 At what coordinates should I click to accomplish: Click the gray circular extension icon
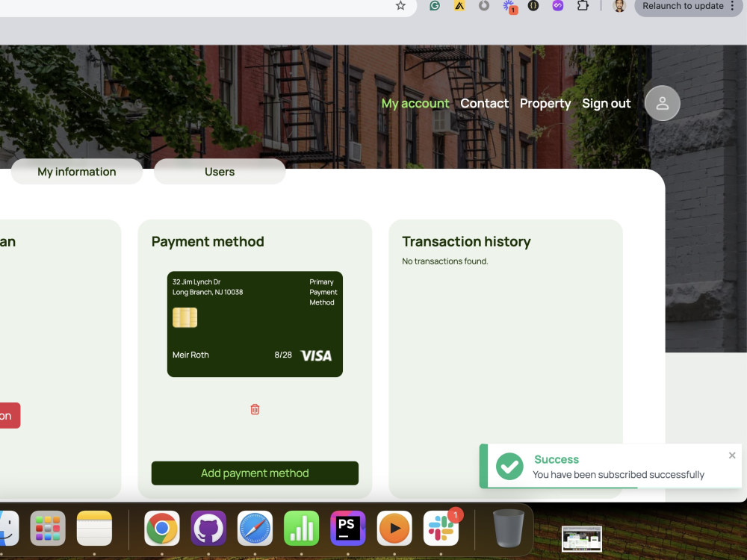484,6
